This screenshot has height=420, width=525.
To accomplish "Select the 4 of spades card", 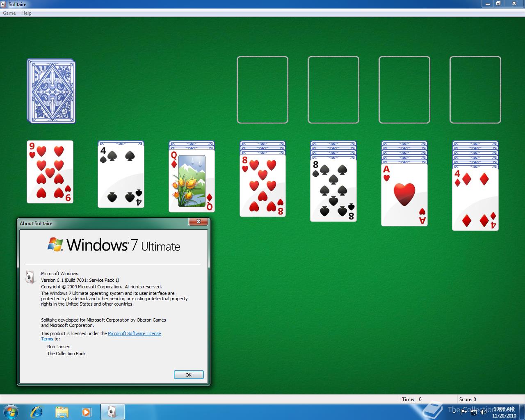I will (x=121, y=176).
